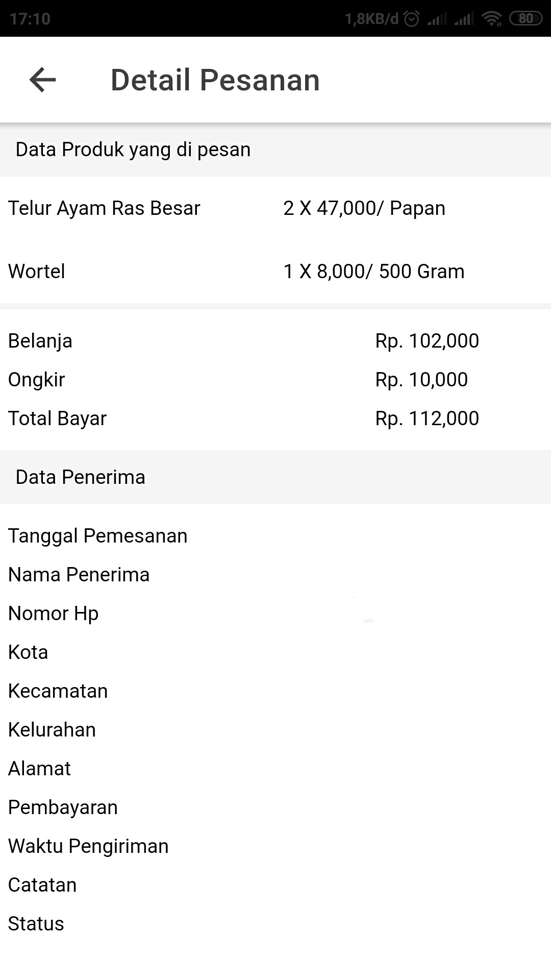Tap the alarm clock status icon
Image resolution: width=551 pixels, height=980 pixels.
(411, 19)
